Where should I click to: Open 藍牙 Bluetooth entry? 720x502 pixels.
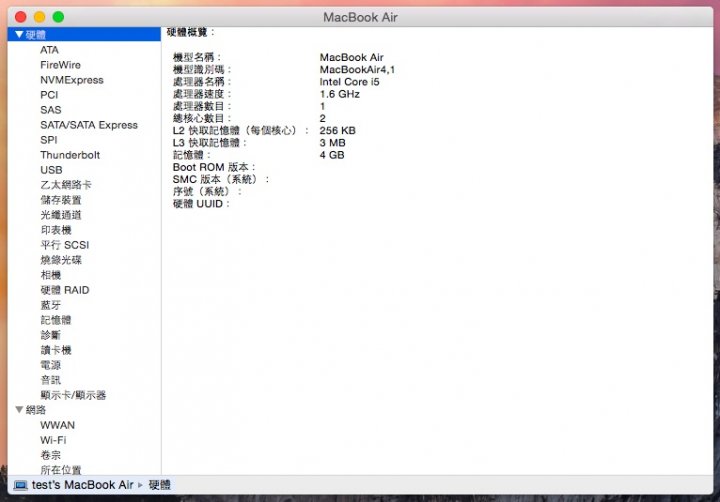tap(51, 305)
